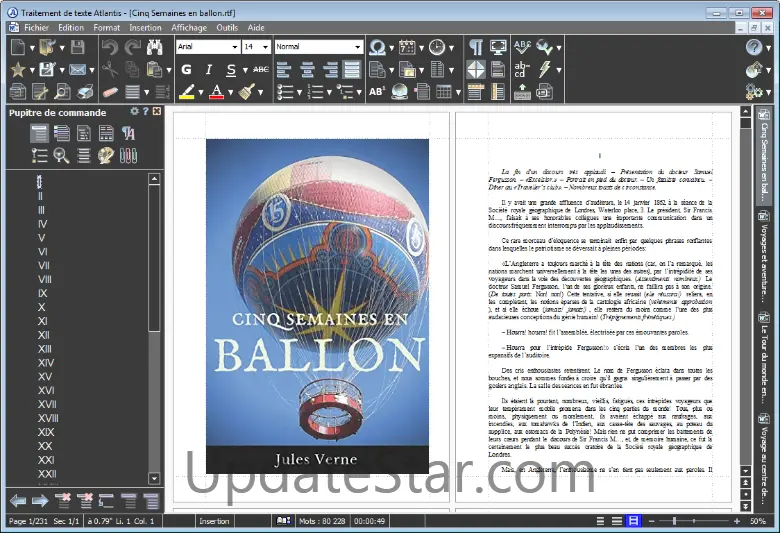Click the ab-cd hyphenation icon
Screen dimensions: 780x533
[522, 70]
